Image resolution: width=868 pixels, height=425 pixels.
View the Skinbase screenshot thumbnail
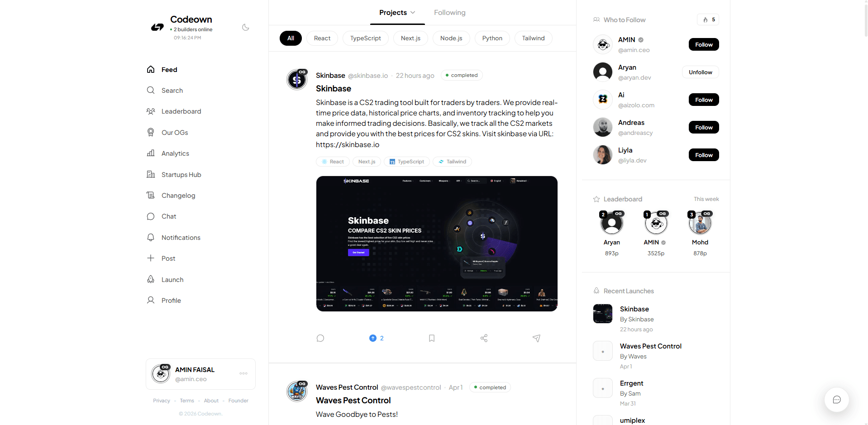[x=436, y=244]
